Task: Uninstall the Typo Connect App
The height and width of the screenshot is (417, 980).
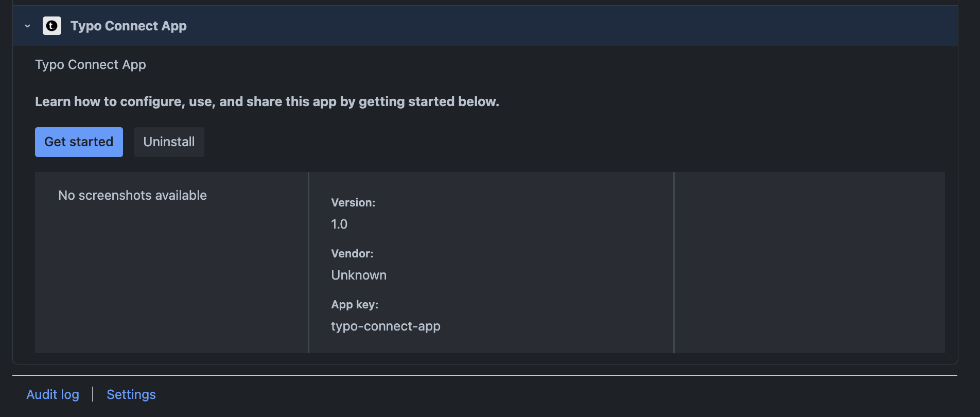Action: coord(169,142)
